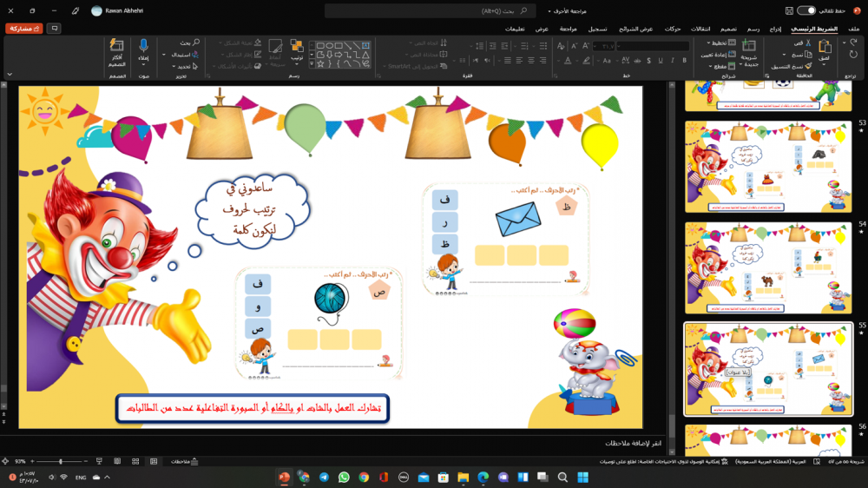Open character spacing (AV) options
Viewport: 868px width, 488px height.
coord(625,61)
